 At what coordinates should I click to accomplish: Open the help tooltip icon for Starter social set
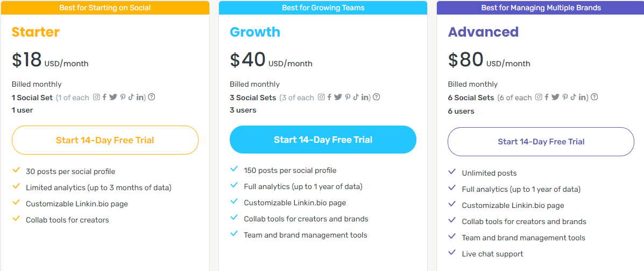coord(152,98)
